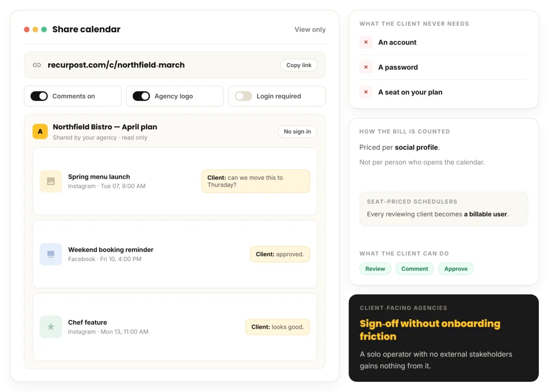Click 'Facebook · Fri 10, 4:00 PM' schedule text
This screenshot has height=392, width=549.
(x=105, y=259)
